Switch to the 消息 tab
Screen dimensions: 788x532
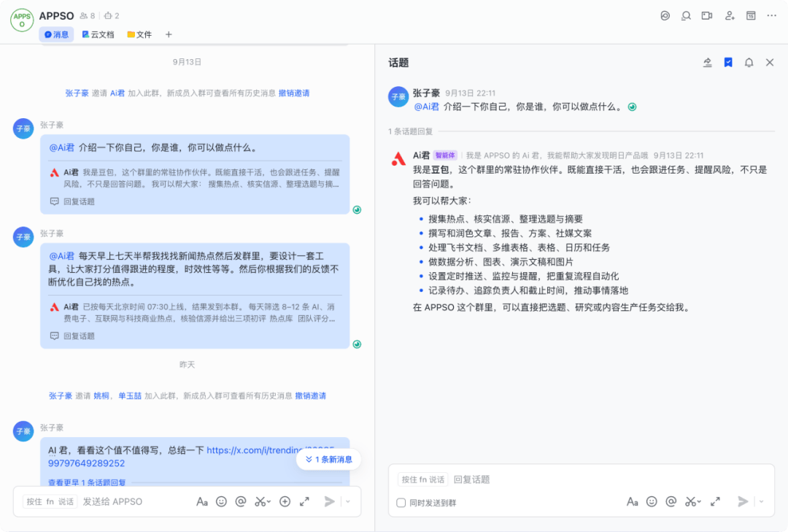tap(56, 34)
